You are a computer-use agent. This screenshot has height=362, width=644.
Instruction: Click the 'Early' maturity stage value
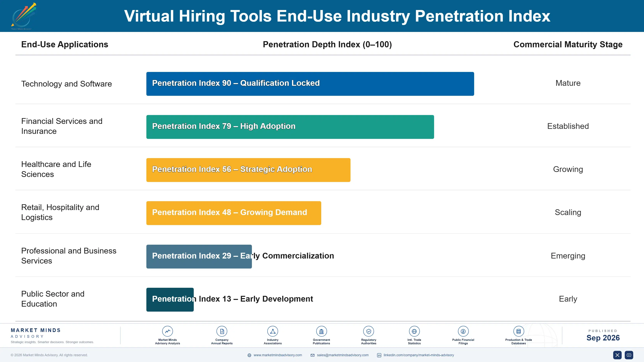pyautogui.click(x=568, y=299)
